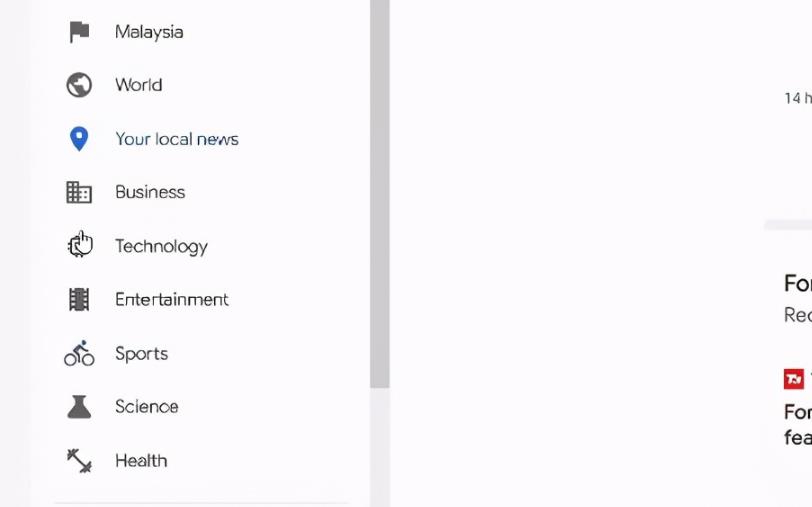The width and height of the screenshot is (812, 507).
Task: Click the Business building icon
Action: [79, 192]
